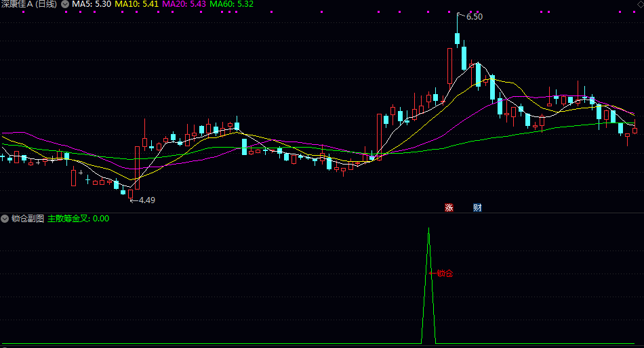
Task: Select the tall red candle before the 6.50 peak
Action: [x=449, y=66]
